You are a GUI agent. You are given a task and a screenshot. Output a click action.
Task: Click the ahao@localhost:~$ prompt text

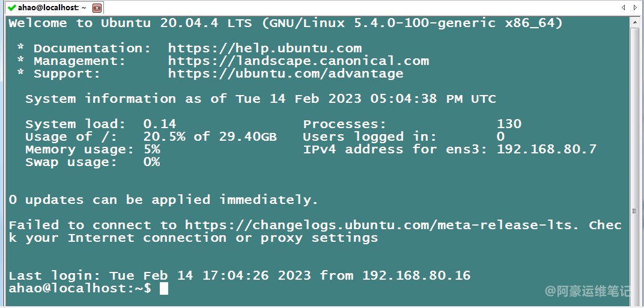point(80,289)
